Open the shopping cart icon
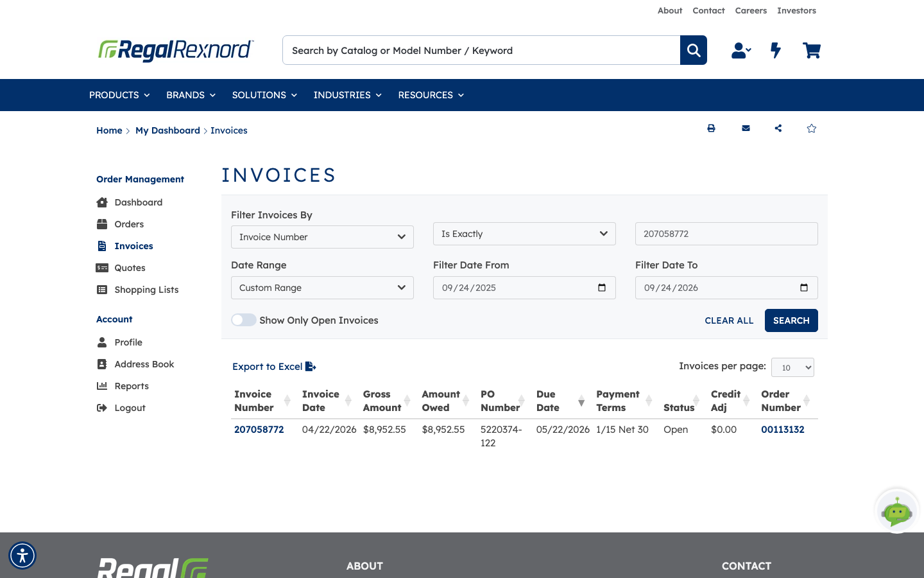Viewport: 924px width, 578px height. coord(812,50)
